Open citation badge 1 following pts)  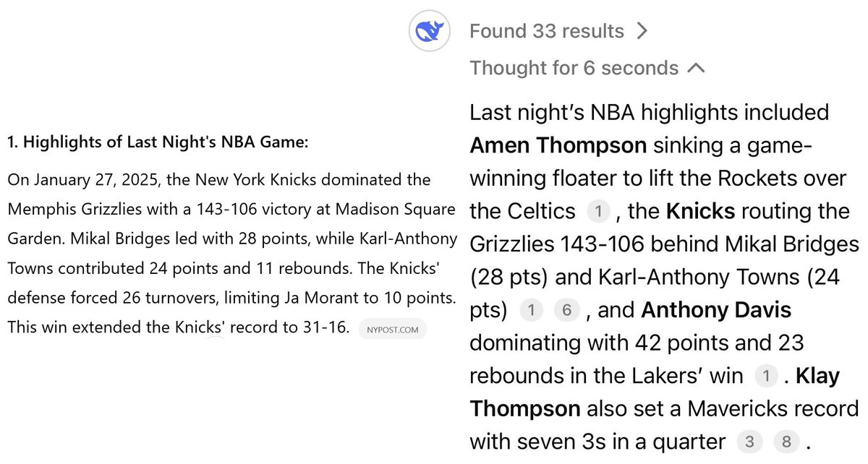tap(532, 310)
